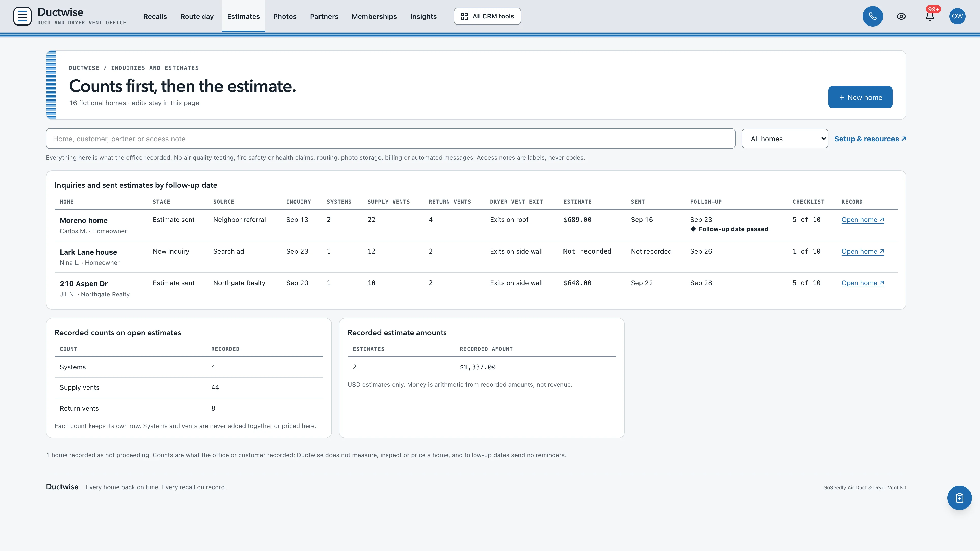980x551 pixels.
Task: Click Neighbor referral source cell
Action: tap(239, 220)
